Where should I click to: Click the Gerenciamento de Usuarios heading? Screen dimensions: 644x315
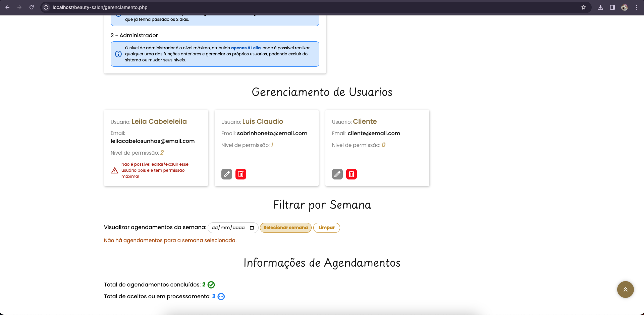(322, 92)
